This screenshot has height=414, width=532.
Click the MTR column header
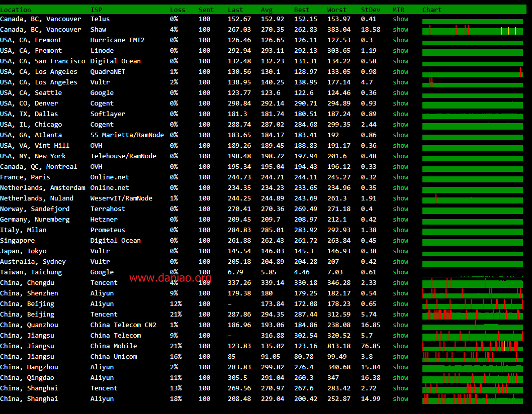(398, 10)
